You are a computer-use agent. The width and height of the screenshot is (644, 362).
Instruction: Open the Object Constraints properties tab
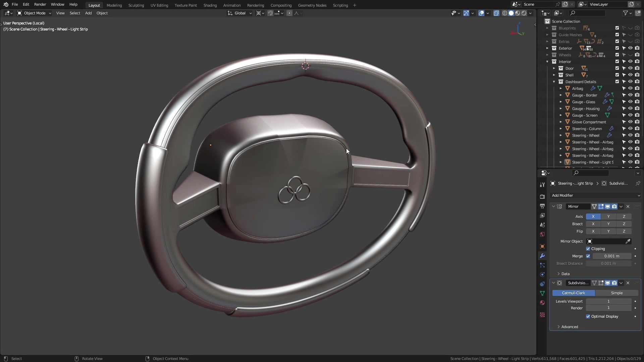[x=542, y=284]
